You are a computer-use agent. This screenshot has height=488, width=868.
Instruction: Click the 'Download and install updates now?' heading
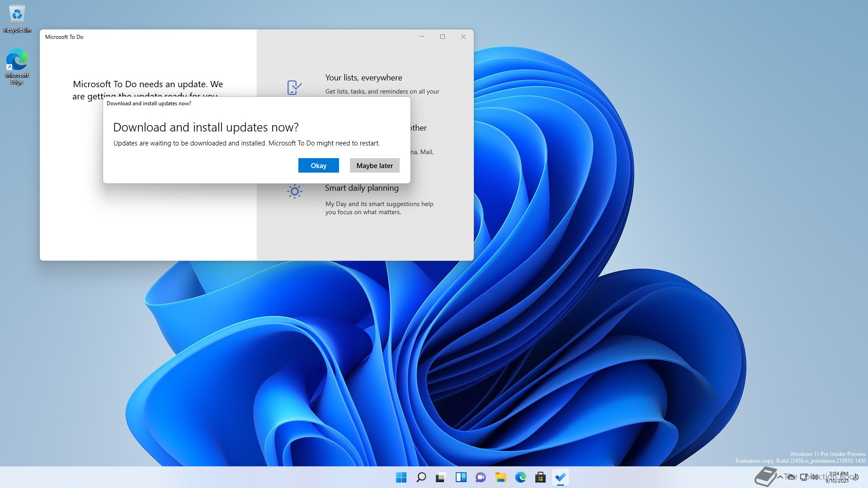coord(206,127)
